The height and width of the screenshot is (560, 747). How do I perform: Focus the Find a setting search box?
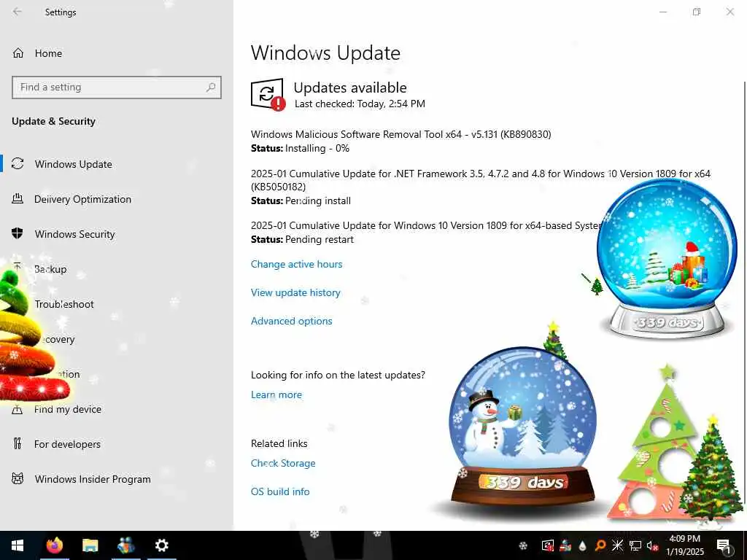pyautogui.click(x=116, y=87)
